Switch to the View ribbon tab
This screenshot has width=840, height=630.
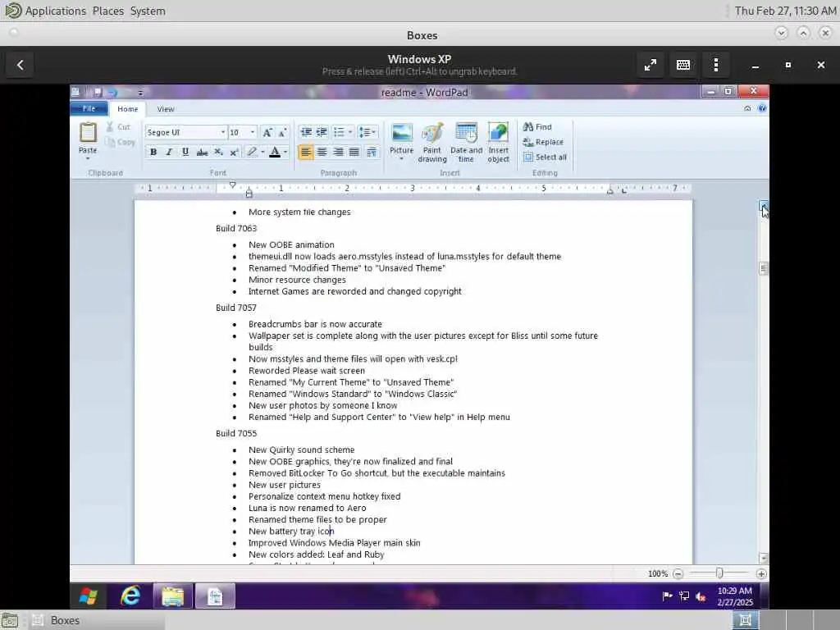tap(166, 109)
